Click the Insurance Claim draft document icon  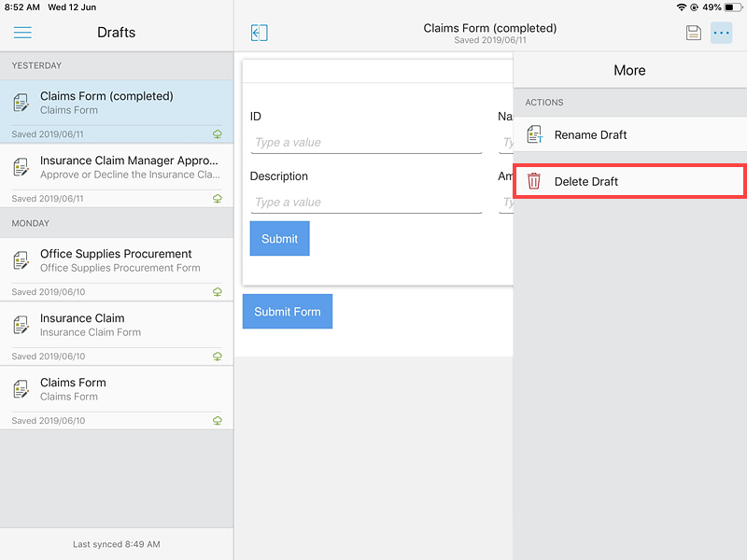21,325
